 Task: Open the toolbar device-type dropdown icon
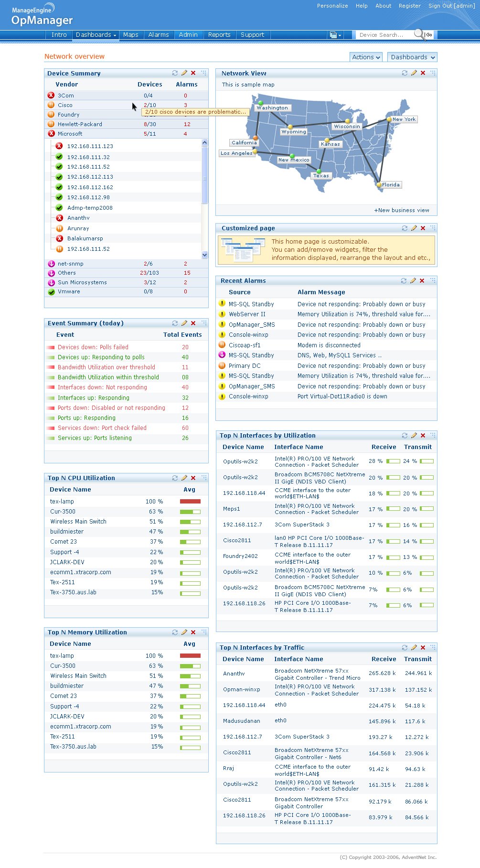(x=336, y=35)
